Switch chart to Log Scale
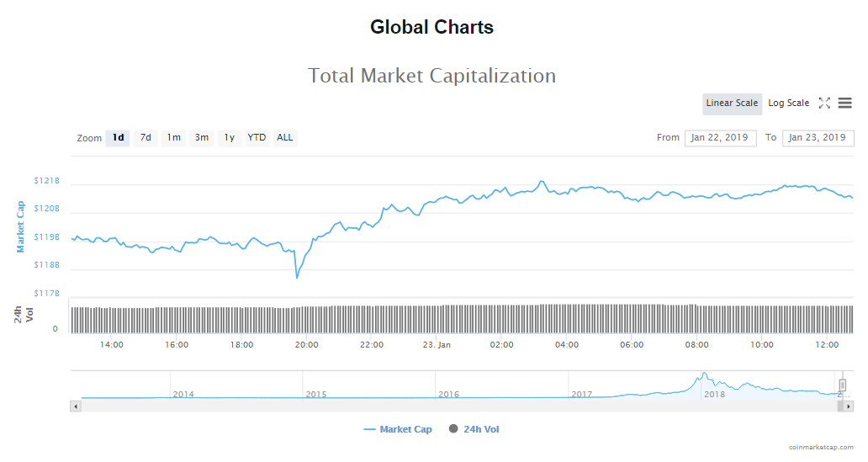The height and width of the screenshot is (462, 868). (788, 104)
